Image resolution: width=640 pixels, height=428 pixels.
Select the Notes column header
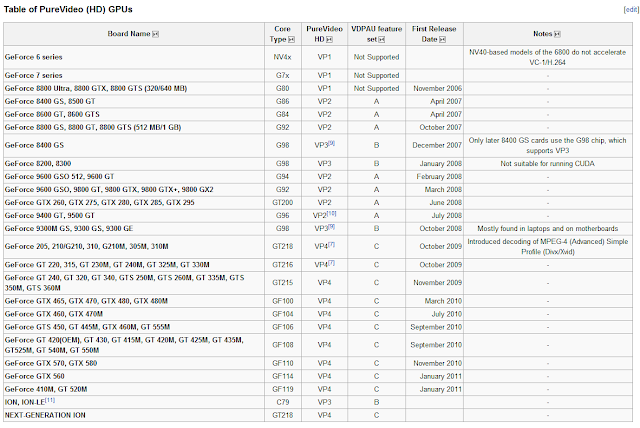548,34
